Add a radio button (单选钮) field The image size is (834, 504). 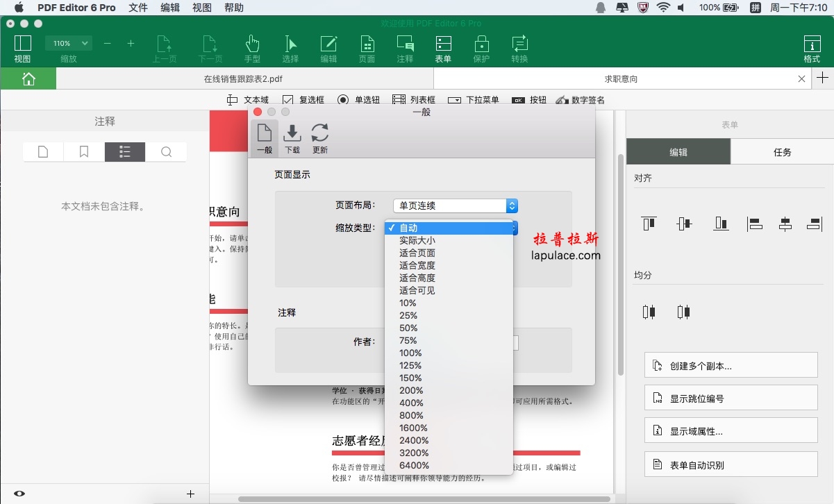click(x=358, y=100)
